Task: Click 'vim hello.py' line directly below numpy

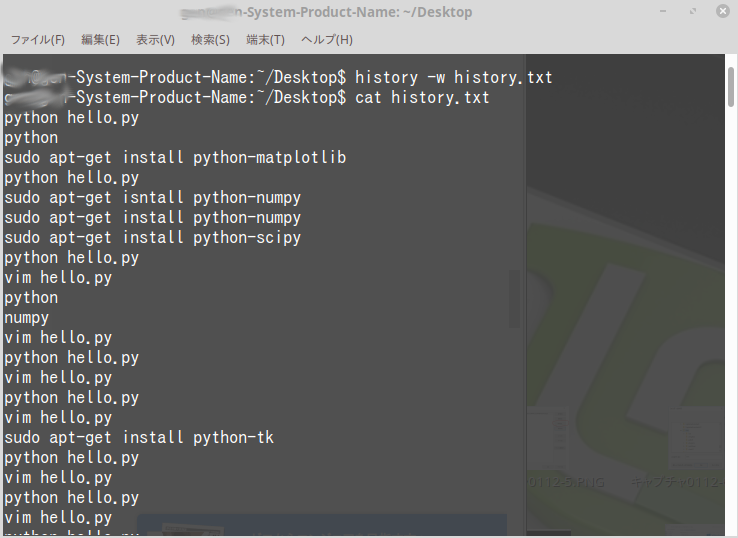Action: (x=58, y=337)
